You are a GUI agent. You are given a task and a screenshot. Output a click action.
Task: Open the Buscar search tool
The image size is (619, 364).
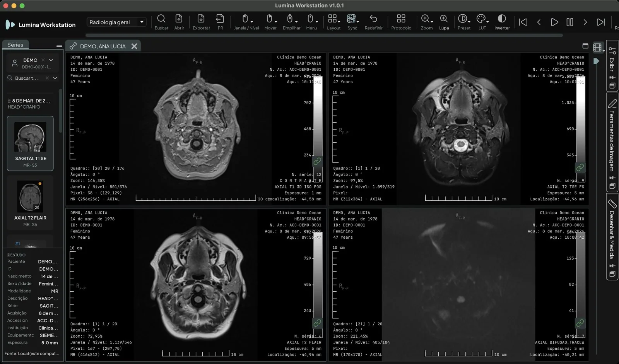tap(161, 22)
